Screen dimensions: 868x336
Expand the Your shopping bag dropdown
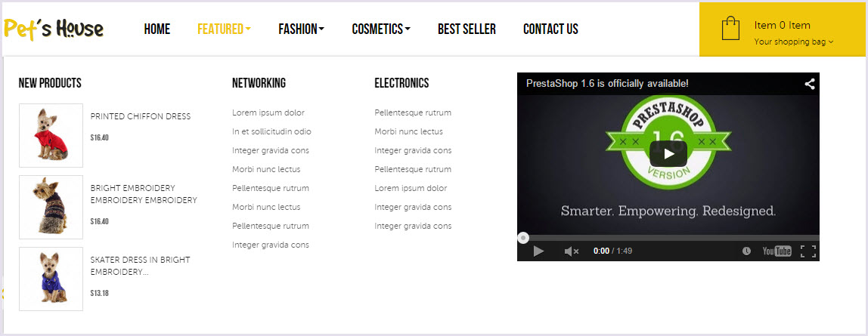click(x=793, y=42)
